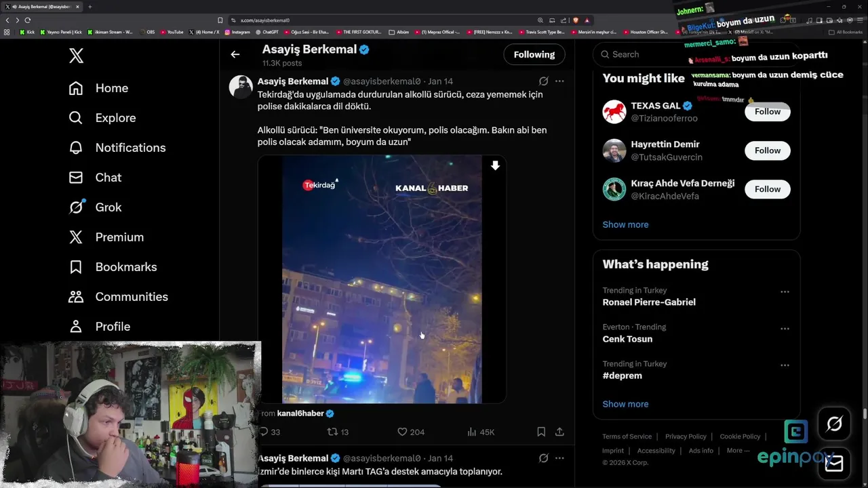Viewport: 868px width, 488px height.
Task: Repost the post with 13 reposts
Action: pos(338,432)
